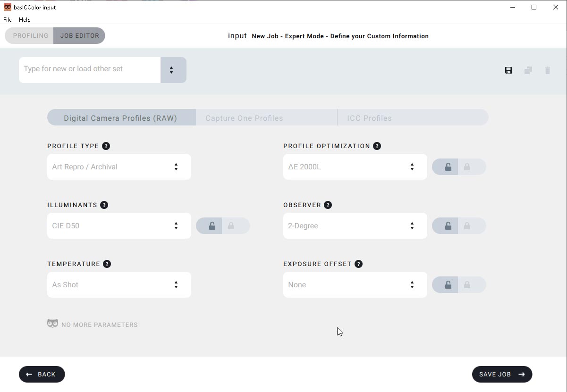Open help for Exposure Offset

pyautogui.click(x=358, y=264)
